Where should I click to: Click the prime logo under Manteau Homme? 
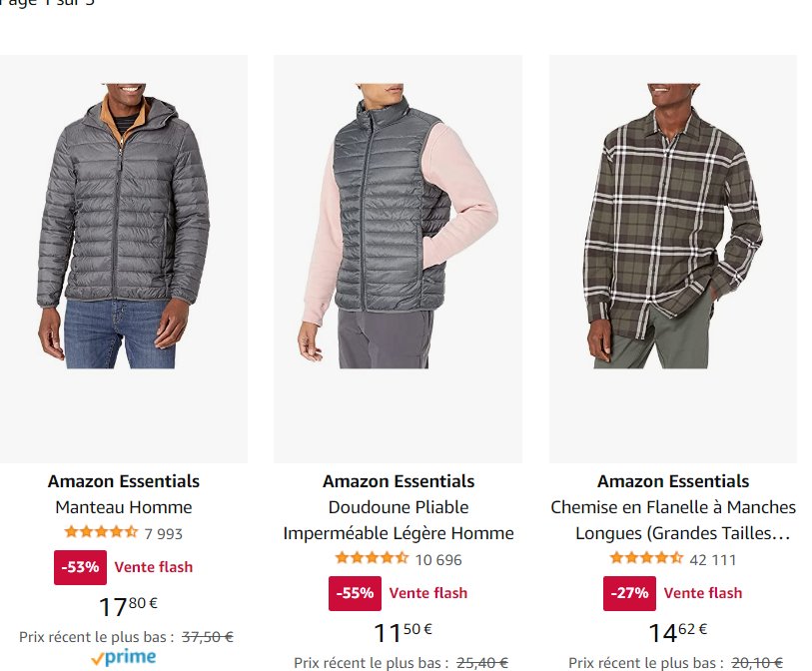coord(123,657)
